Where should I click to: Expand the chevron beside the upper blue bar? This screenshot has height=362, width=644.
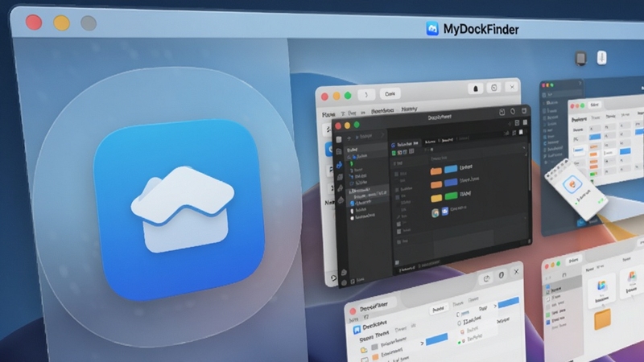coord(494,306)
